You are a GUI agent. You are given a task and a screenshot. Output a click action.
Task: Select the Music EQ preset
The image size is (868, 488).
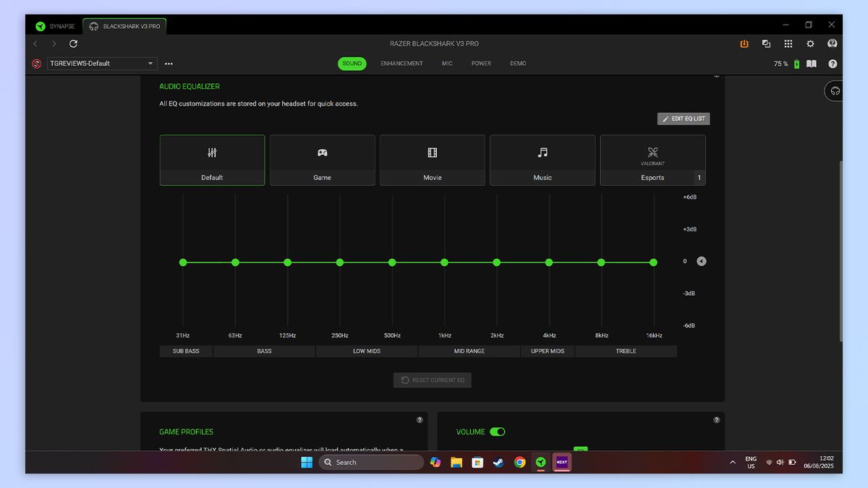(x=542, y=160)
